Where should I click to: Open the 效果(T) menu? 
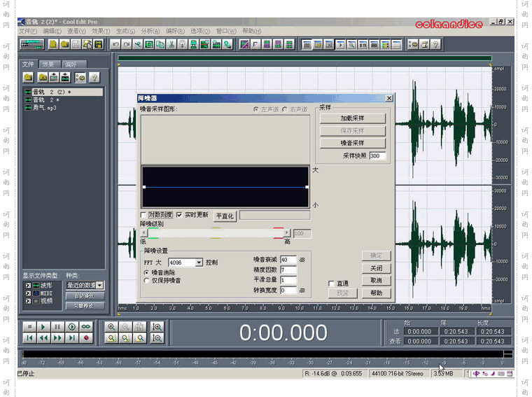click(x=101, y=32)
